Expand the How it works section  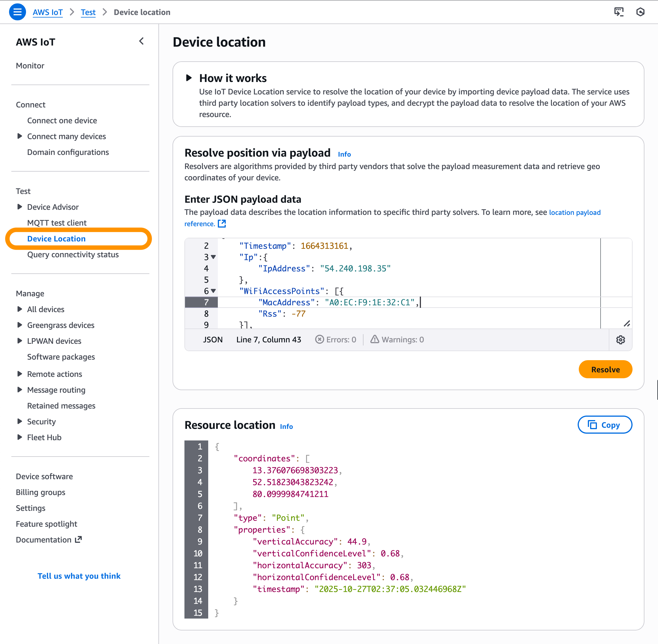point(189,78)
